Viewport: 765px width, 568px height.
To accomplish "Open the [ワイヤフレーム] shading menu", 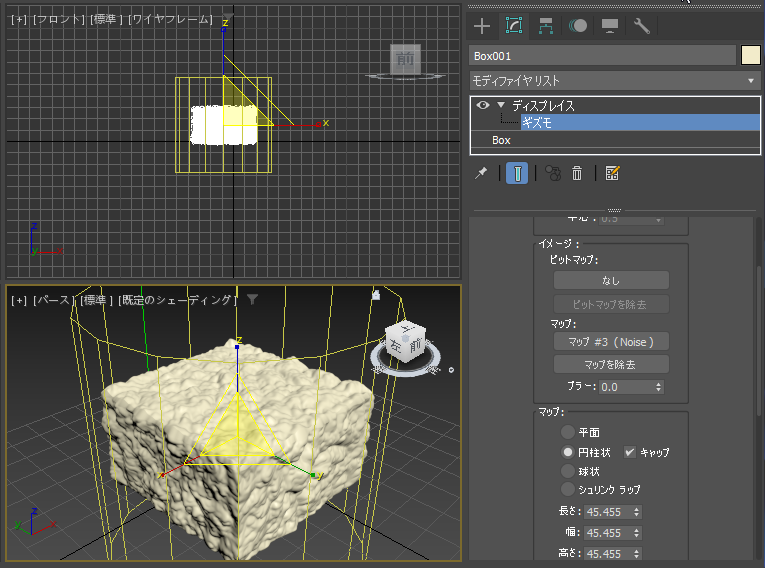I will click(x=170, y=19).
